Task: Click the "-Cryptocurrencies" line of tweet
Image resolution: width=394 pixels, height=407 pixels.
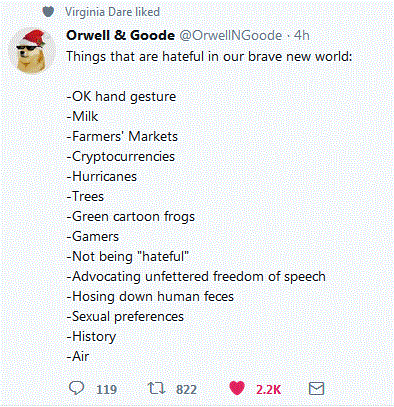Action: click(x=121, y=157)
